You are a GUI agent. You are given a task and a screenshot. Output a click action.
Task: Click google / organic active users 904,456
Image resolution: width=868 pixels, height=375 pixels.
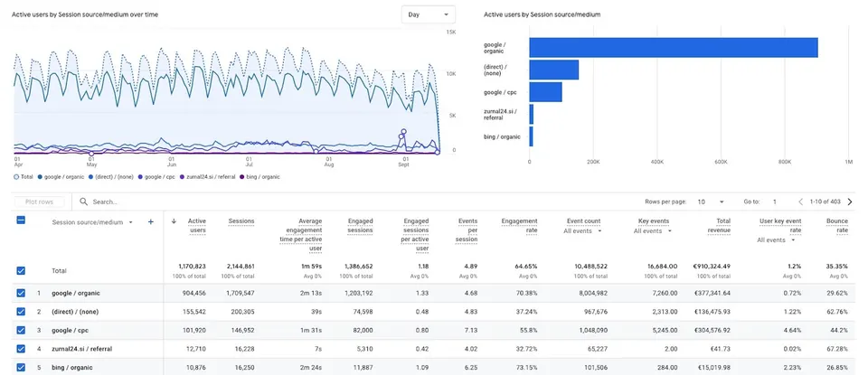click(193, 293)
